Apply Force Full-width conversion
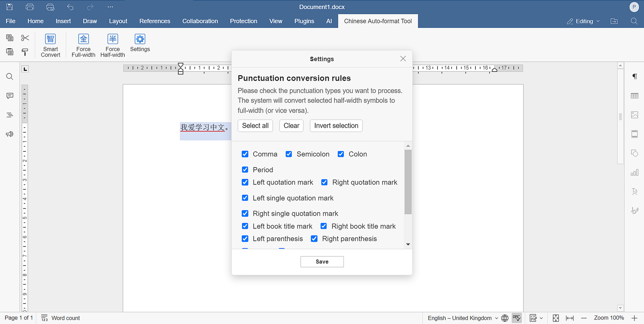Screen dimensions: 644x324 (x=83, y=45)
